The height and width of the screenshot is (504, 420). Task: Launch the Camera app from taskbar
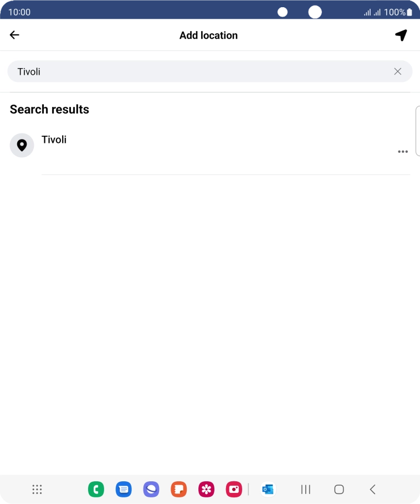(234, 490)
